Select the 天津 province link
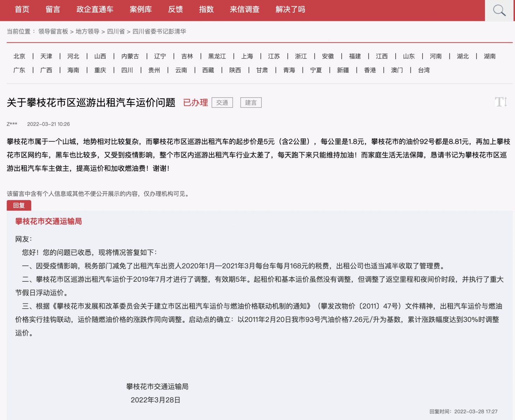 click(46, 56)
